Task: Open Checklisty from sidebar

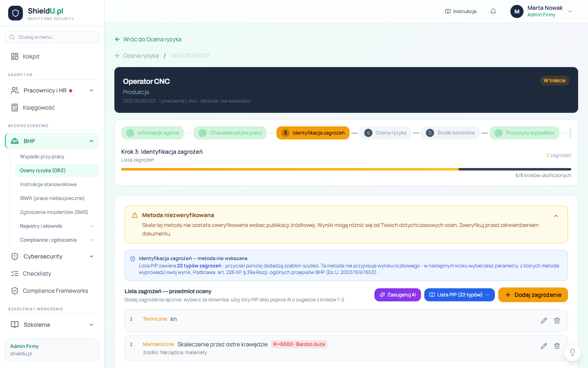Action: 52,274
